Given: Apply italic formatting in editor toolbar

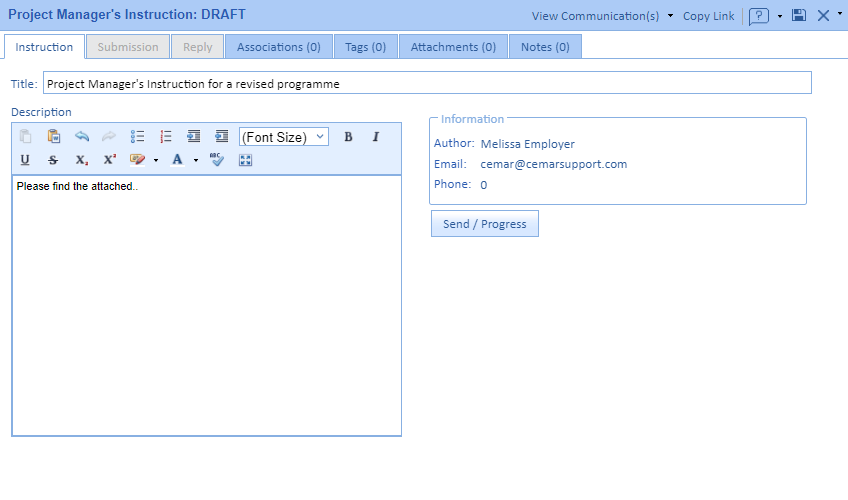Looking at the screenshot, I should pos(376,137).
